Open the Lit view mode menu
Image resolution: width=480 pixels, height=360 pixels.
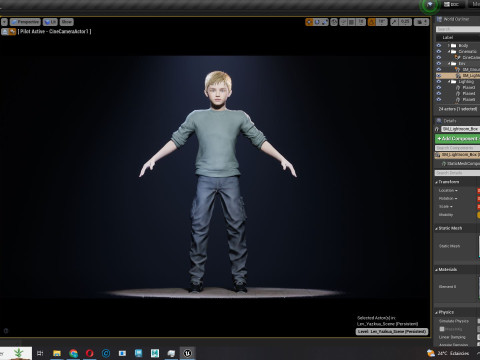click(x=50, y=22)
